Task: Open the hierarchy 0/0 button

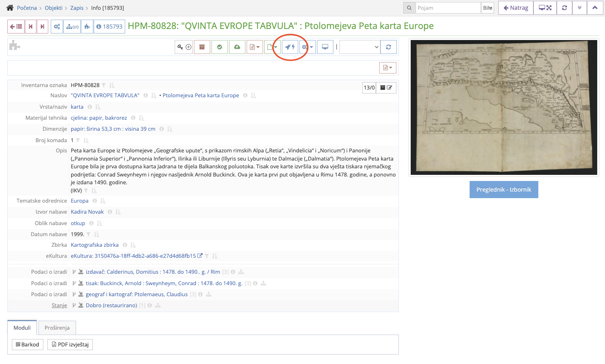Action: click(72, 27)
